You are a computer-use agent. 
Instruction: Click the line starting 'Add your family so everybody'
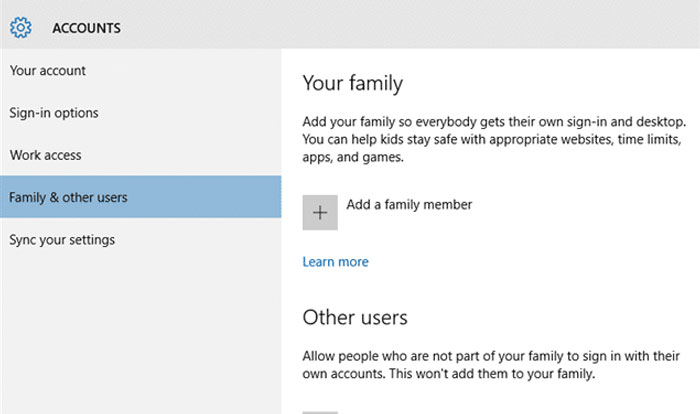pos(494,120)
